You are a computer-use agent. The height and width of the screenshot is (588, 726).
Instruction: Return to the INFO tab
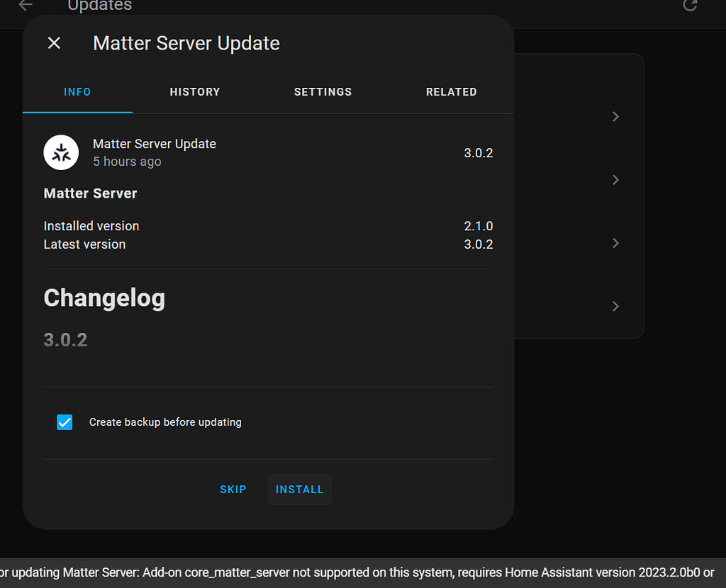click(x=77, y=91)
